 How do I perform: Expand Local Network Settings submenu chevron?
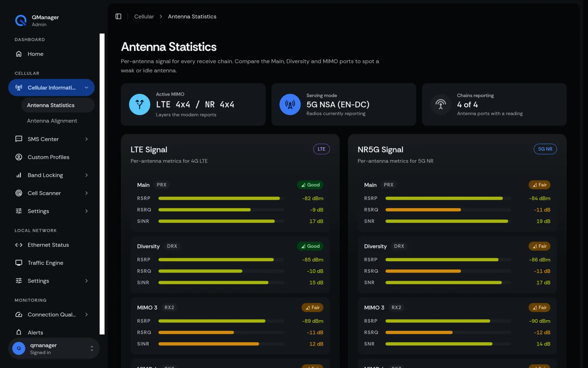click(x=86, y=281)
